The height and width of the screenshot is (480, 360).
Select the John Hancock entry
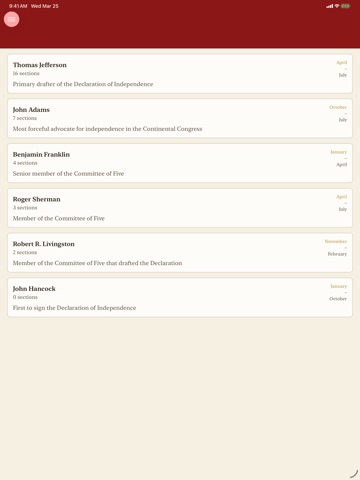[180, 297]
